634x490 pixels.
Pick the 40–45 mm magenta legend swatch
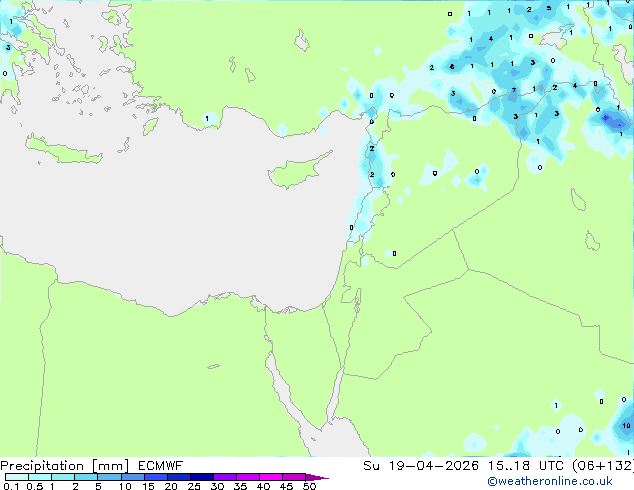(x=271, y=477)
